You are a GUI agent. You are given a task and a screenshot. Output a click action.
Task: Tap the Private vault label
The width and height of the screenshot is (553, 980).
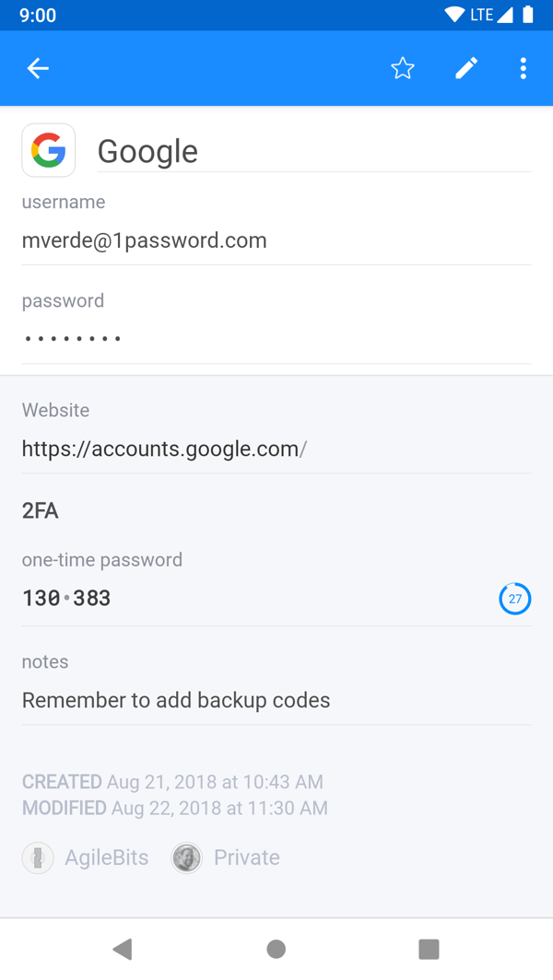coord(246,857)
